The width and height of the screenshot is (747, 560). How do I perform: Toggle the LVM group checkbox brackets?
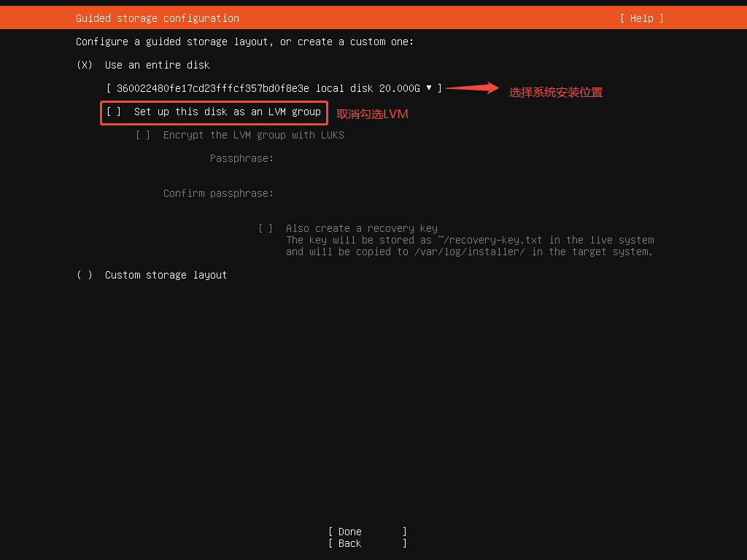114,112
